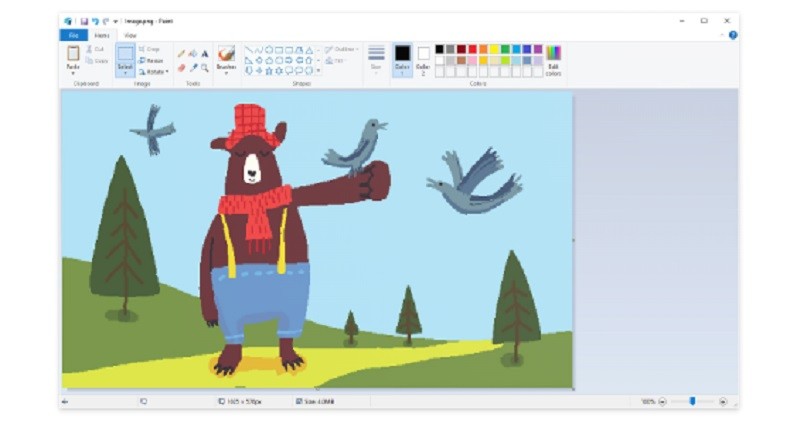790x445 pixels.
Task: Select the Fill with color bucket tool
Action: pyautogui.click(x=193, y=54)
